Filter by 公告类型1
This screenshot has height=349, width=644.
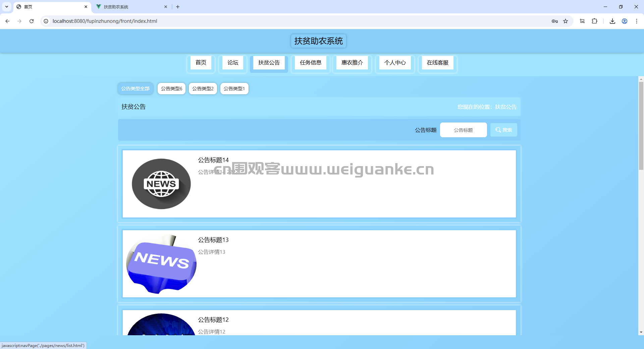pyautogui.click(x=234, y=89)
